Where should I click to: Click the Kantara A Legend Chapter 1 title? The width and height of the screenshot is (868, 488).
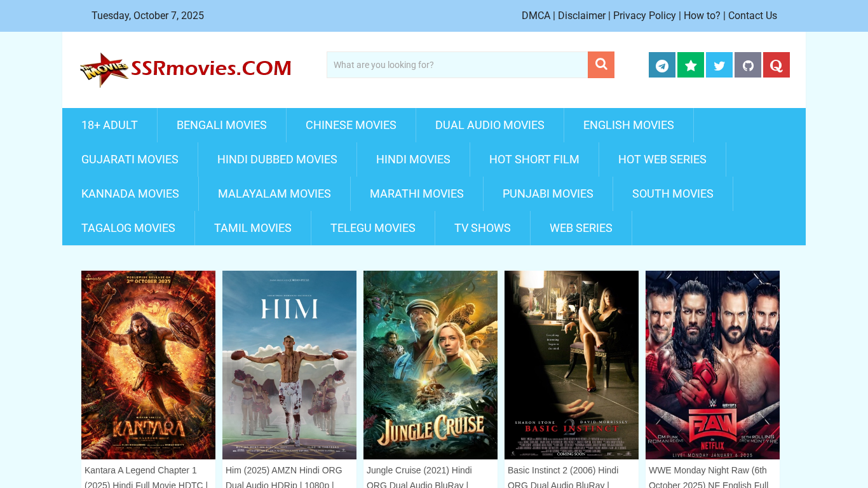coord(146,477)
